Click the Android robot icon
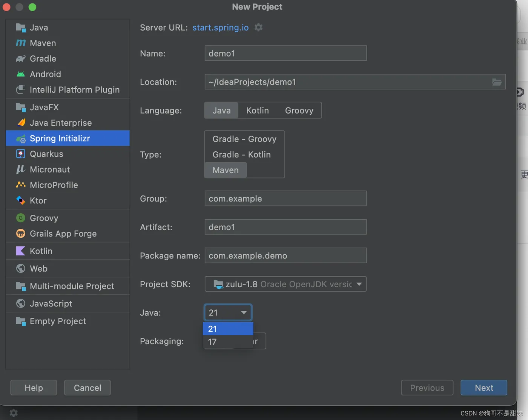The image size is (528, 420). pyautogui.click(x=21, y=74)
